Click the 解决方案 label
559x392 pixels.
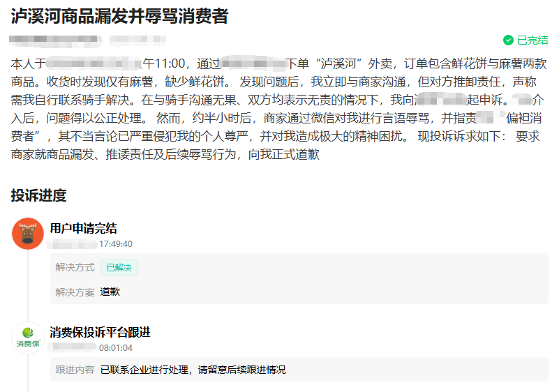pos(75,292)
